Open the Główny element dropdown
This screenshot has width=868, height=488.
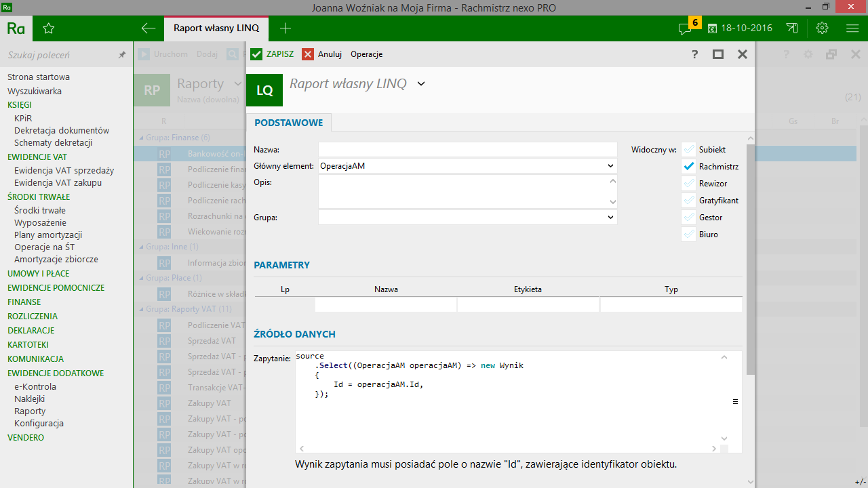tap(610, 166)
